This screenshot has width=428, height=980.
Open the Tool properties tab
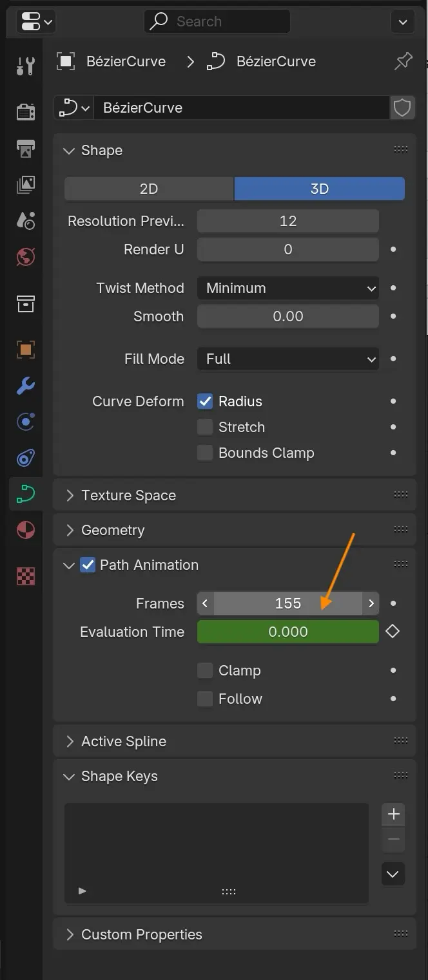coord(25,65)
